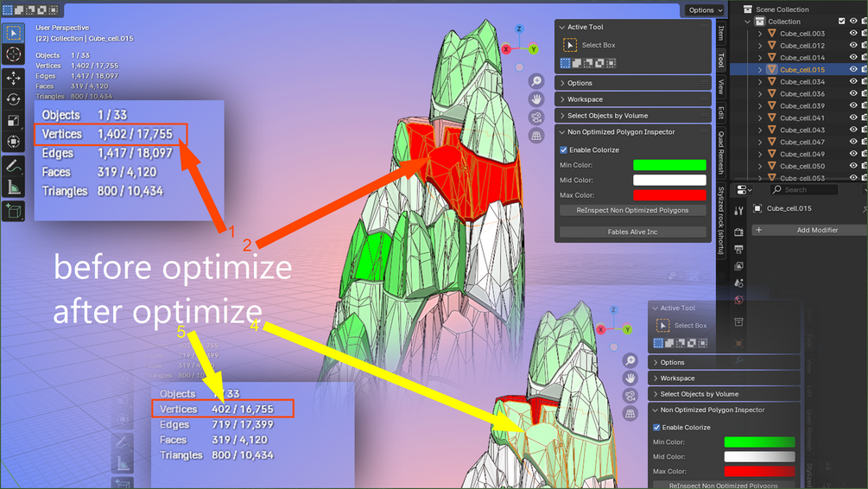Open the Render properties tab icon
Viewport: 868px width, 489px height.
click(738, 232)
